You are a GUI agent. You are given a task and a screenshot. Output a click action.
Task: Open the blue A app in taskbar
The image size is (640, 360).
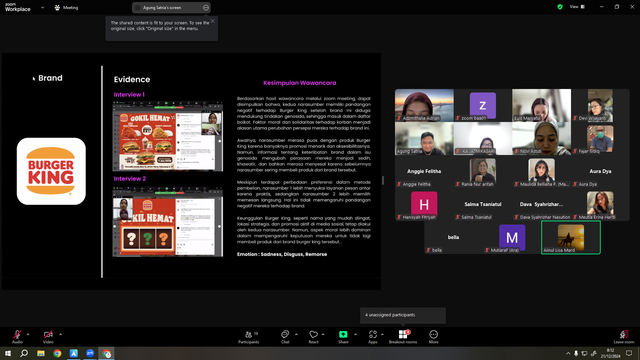click(x=73, y=353)
